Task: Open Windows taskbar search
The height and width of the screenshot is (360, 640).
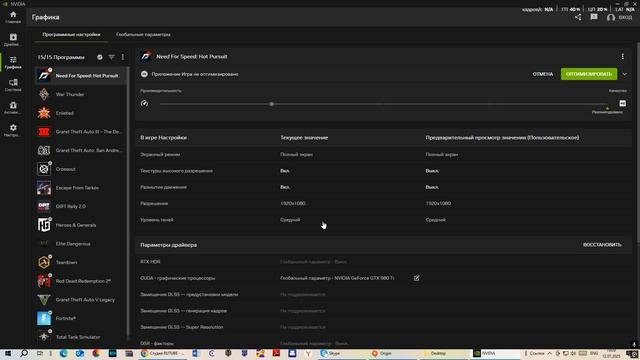Action: tap(24, 353)
